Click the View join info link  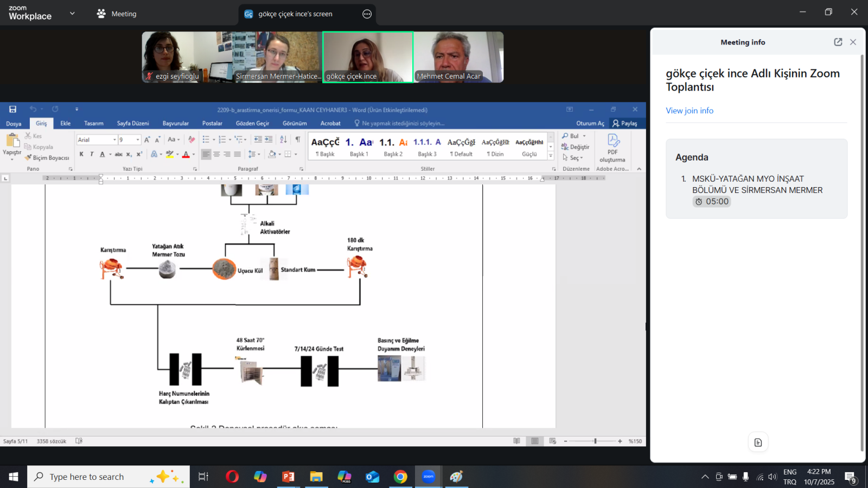tap(690, 111)
